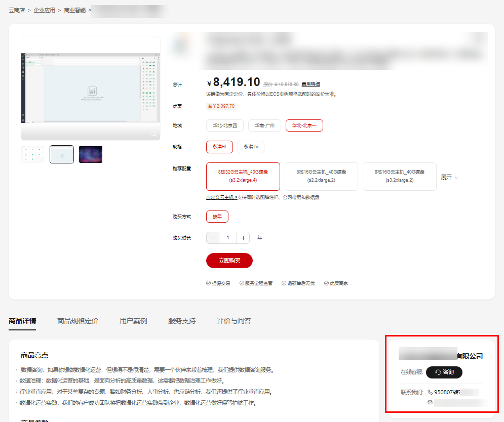Select the dark purple third thumbnail
The height and width of the screenshot is (422, 504).
point(91,154)
